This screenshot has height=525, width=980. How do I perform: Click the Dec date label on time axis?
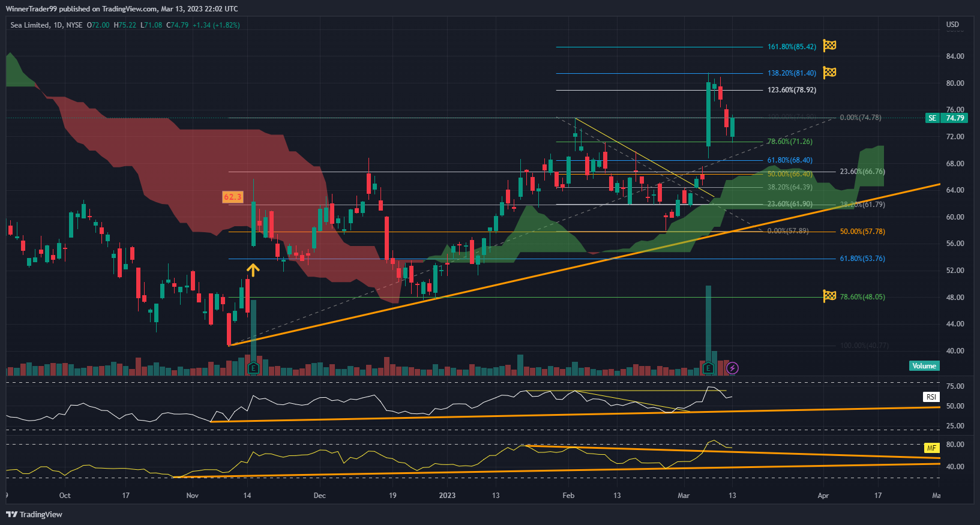[319, 496]
